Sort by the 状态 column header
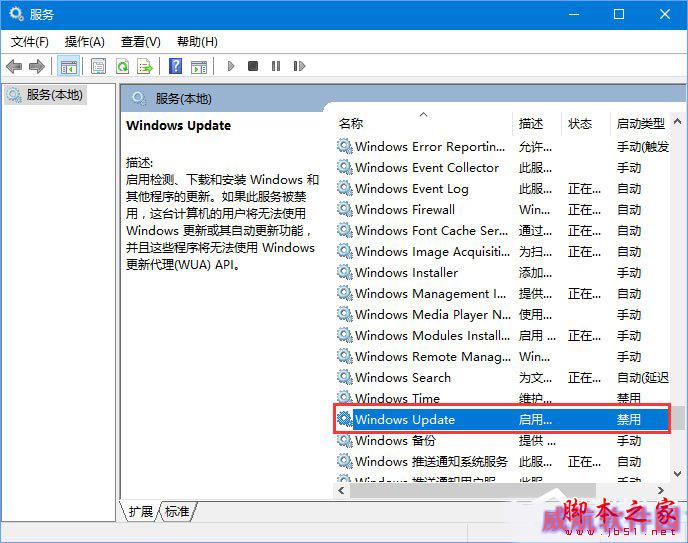The image size is (688, 543). tap(586, 124)
